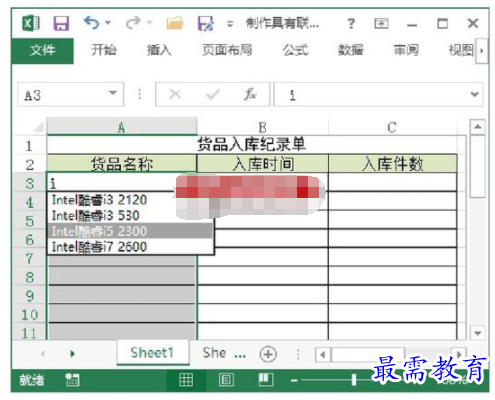Add a new sheet with the plus button

(268, 354)
